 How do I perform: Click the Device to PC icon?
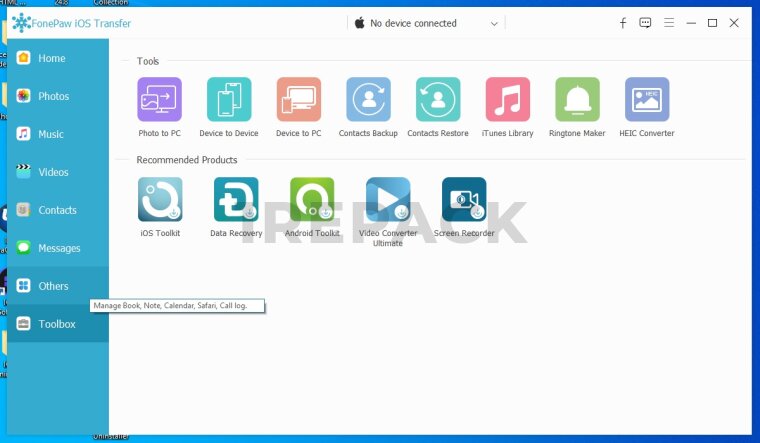click(298, 100)
